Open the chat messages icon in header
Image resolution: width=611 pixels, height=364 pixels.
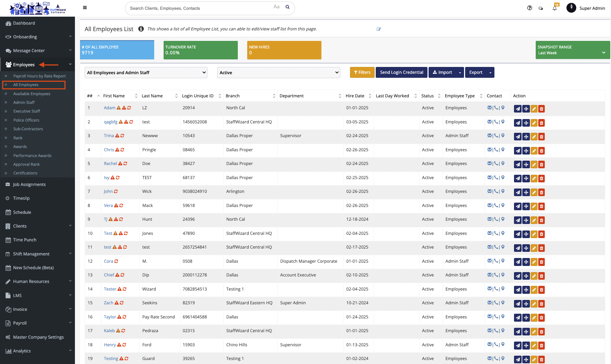point(541,8)
